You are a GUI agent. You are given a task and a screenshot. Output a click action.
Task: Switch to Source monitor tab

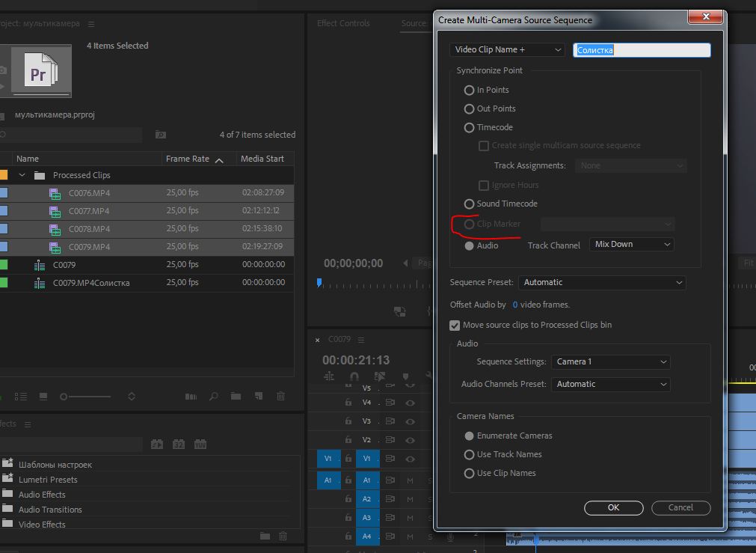414,23
